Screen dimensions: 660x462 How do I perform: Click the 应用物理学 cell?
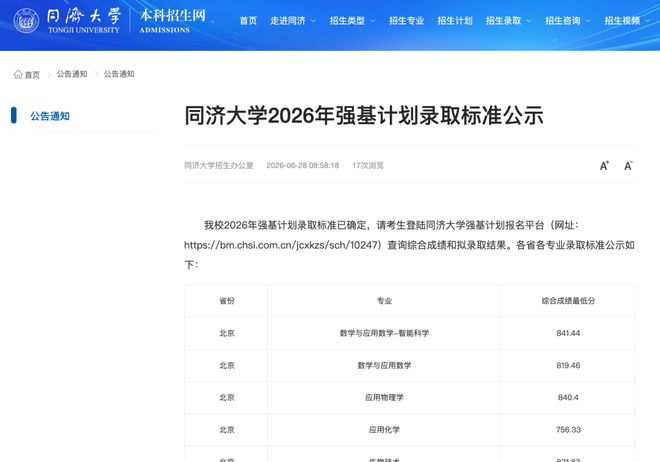click(384, 397)
